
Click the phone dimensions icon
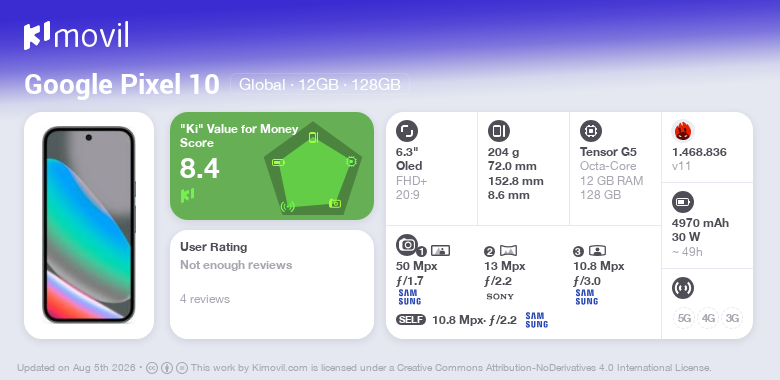tap(499, 131)
